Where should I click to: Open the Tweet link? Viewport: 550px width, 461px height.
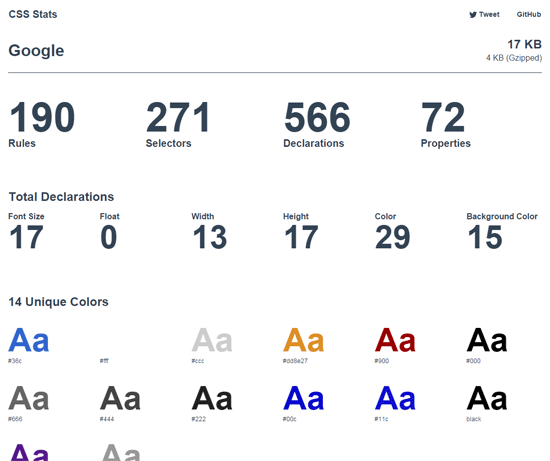pos(484,14)
